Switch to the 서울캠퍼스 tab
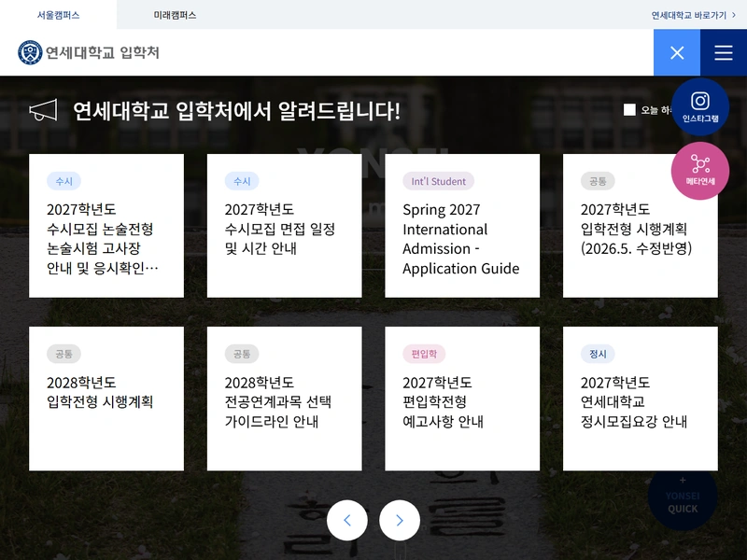747x560 pixels. tap(58, 15)
